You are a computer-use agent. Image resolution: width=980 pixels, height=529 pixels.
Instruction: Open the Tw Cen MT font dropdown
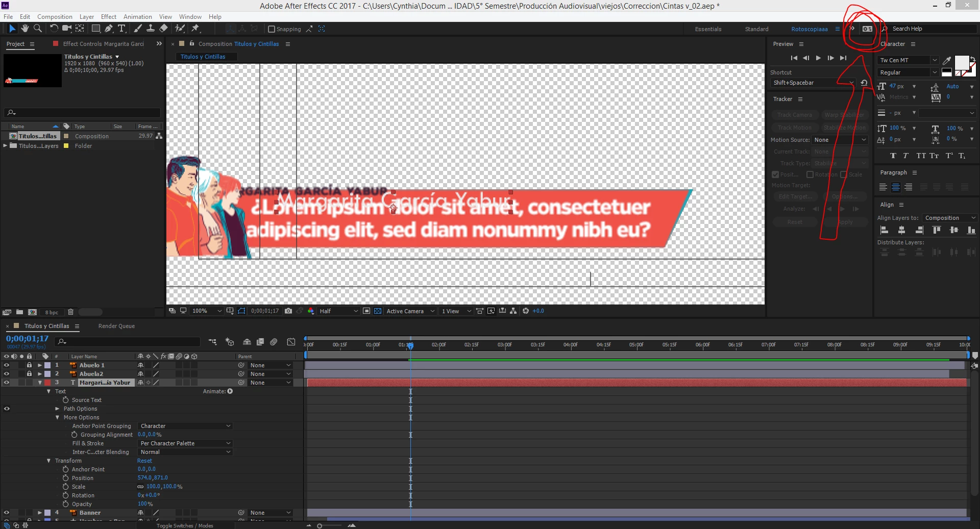click(x=908, y=60)
